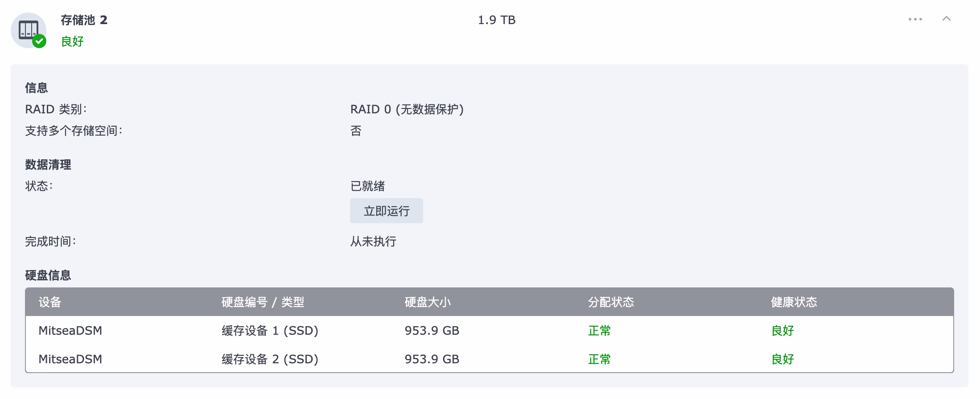
Task: Click the 1.9 TB capacity label
Action: point(496,20)
